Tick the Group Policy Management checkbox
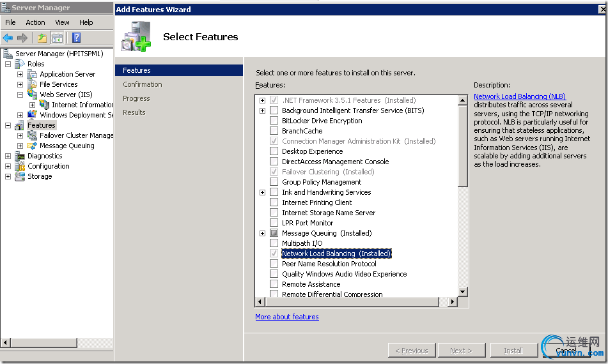Screen dimensions: 608x364 [x=274, y=182]
